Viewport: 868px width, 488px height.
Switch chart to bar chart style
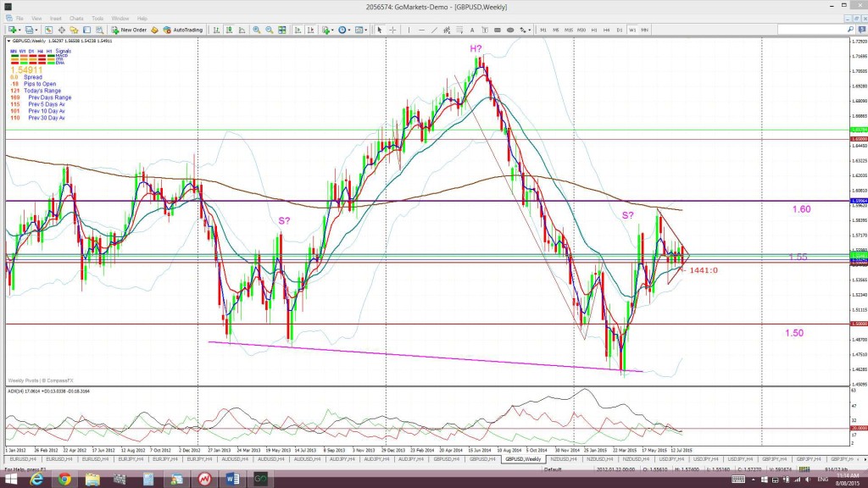[x=216, y=30]
